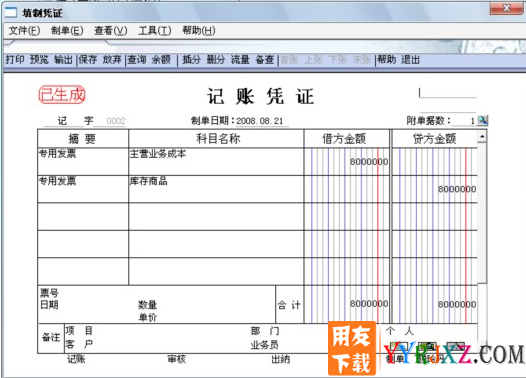Select 主营业务成本 account cell
526x378 pixels.
tap(216, 161)
